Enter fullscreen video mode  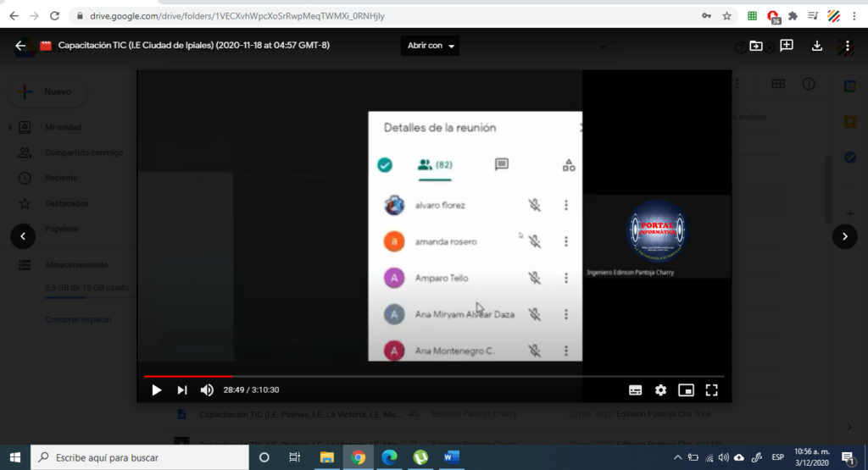(711, 390)
